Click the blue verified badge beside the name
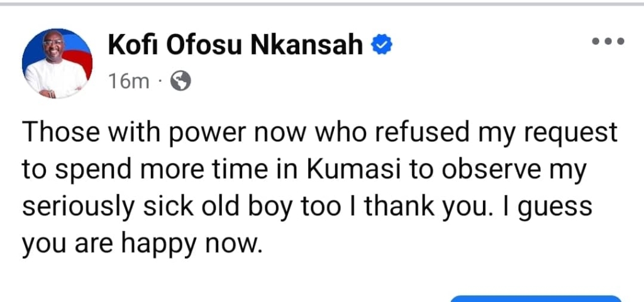Viewport: 644px width, 302px height. pos(382,45)
